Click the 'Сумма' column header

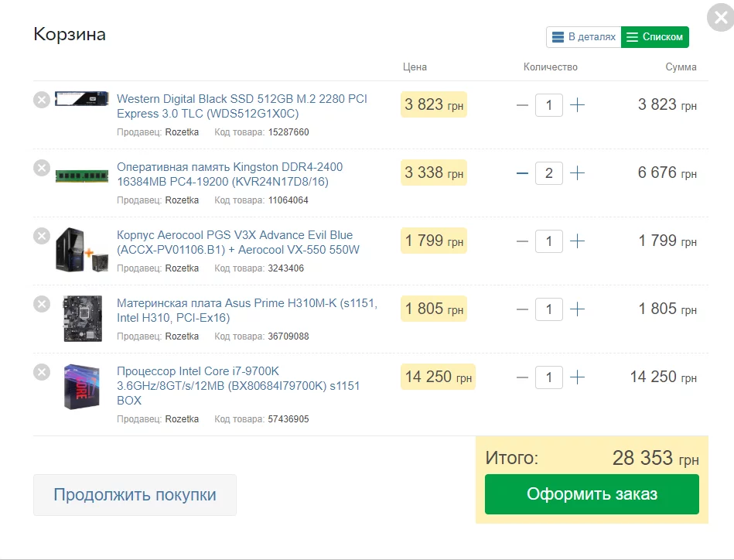coord(681,67)
